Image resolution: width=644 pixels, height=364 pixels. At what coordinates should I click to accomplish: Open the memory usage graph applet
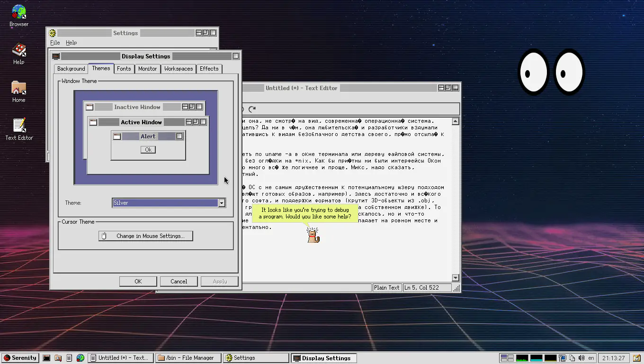[x=537, y=358]
